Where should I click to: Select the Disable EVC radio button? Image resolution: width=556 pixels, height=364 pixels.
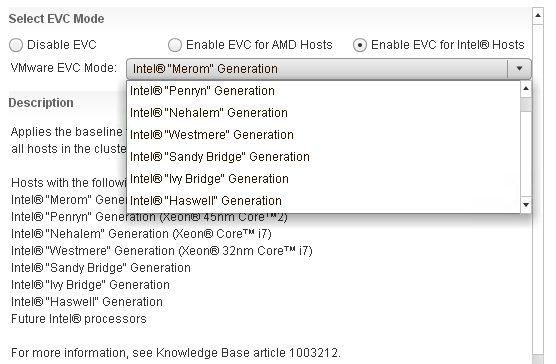(16, 45)
